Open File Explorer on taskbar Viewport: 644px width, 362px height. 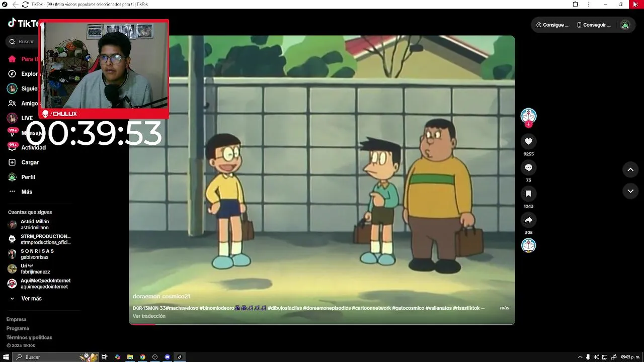pos(130,357)
